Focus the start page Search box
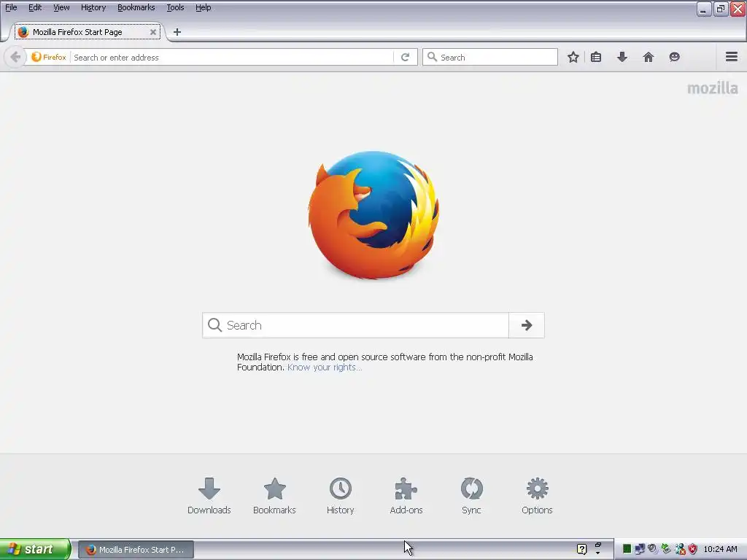The height and width of the screenshot is (560, 747). (355, 325)
